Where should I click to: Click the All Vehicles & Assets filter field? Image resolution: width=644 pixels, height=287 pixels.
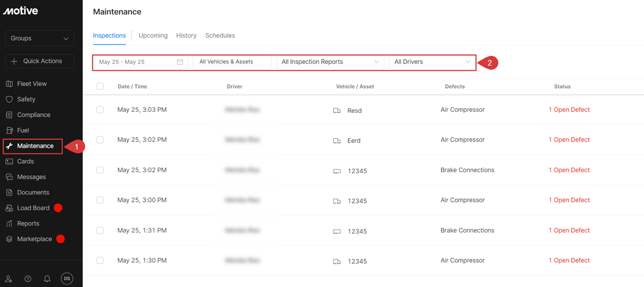pos(232,62)
